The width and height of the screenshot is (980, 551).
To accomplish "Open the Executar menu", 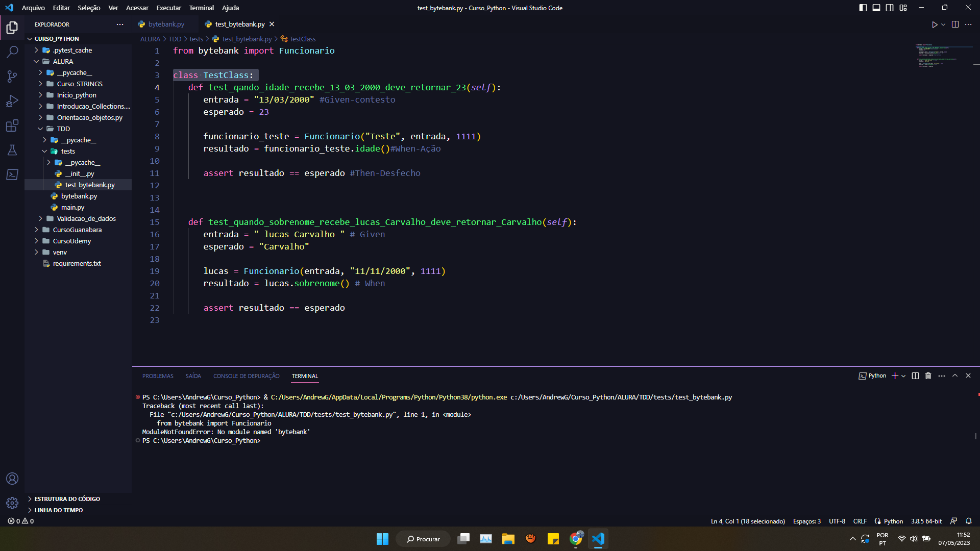I will coord(168,8).
